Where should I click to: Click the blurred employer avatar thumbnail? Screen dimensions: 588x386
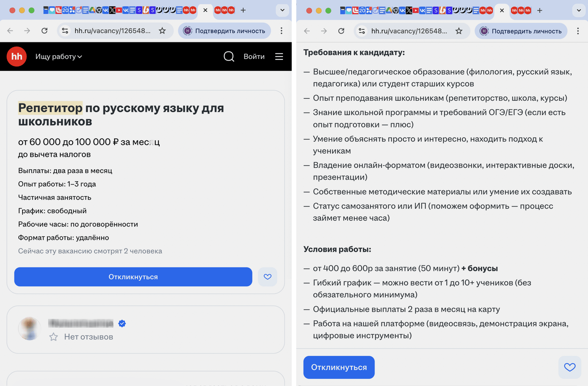point(29,328)
